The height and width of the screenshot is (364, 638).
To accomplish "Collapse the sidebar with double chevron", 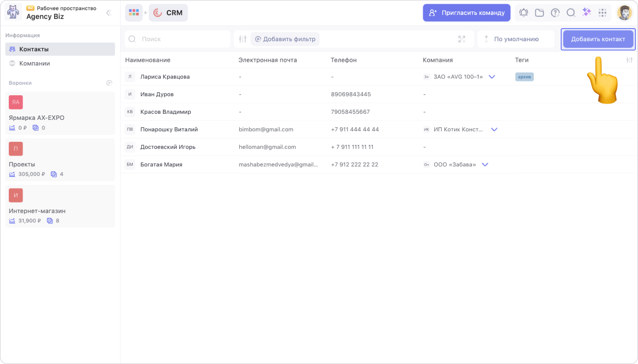I will tap(109, 13).
